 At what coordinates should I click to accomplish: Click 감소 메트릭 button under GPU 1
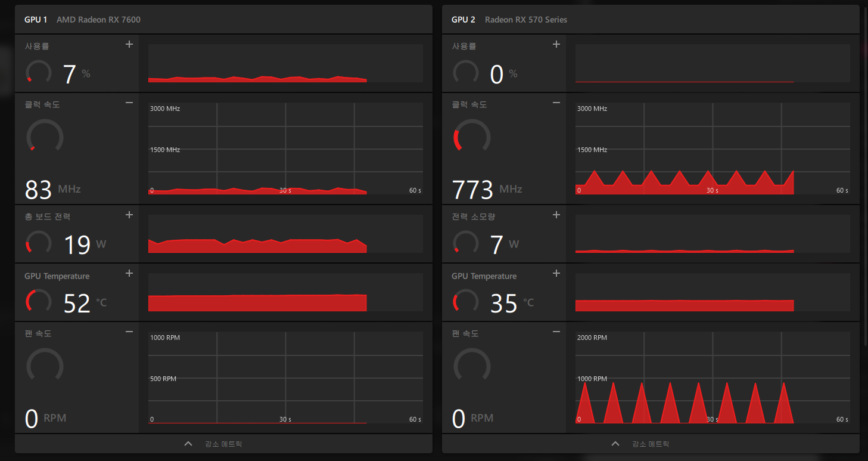point(223,444)
